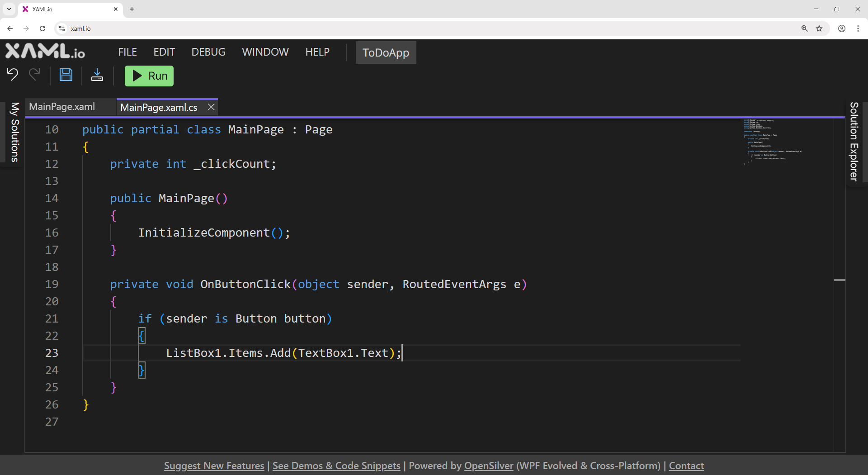Image resolution: width=868 pixels, height=475 pixels.
Task: Switch to the MainPage.xaml tab
Action: [62, 107]
